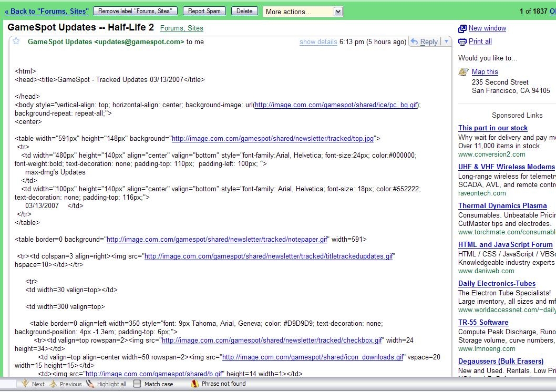556x392 pixels.
Task: Expand the reply options arrow
Action: coord(446,42)
